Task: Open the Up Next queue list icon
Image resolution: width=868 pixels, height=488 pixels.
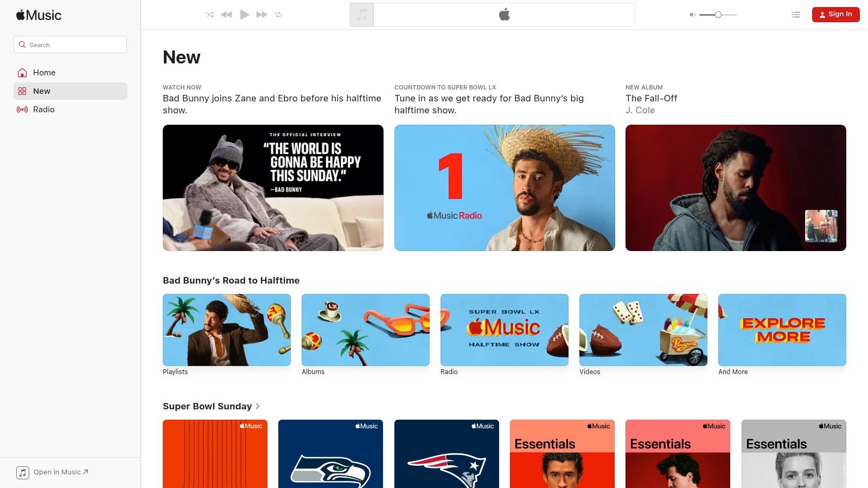Action: pyautogui.click(x=795, y=15)
